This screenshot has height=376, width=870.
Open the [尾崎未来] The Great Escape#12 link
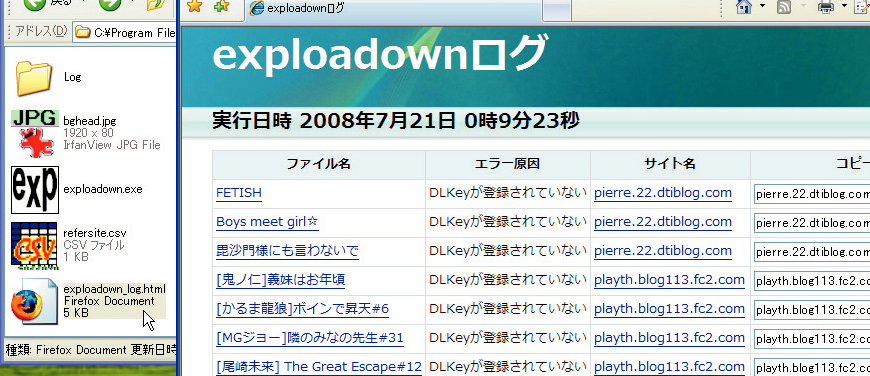click(x=319, y=367)
